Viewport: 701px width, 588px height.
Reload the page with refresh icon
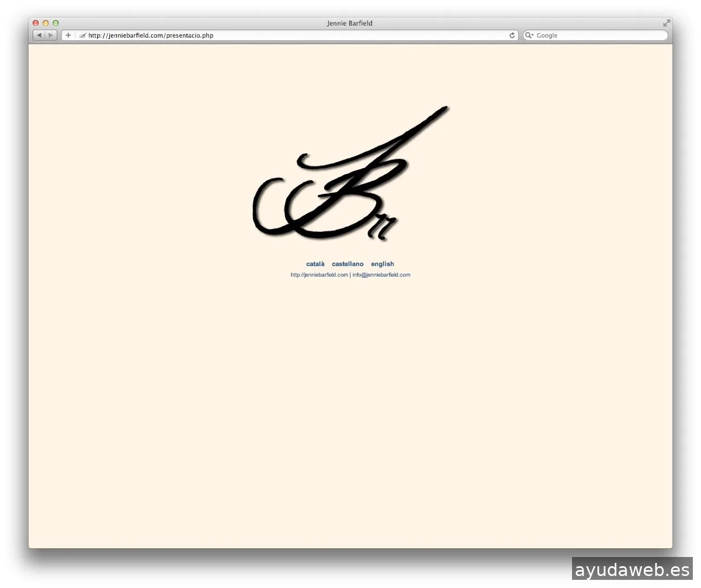pyautogui.click(x=512, y=35)
